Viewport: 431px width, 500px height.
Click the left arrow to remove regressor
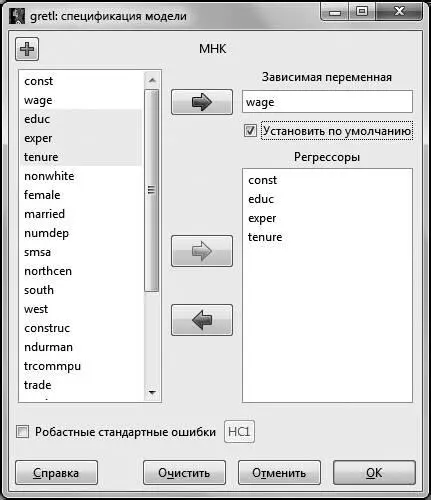coord(202,320)
